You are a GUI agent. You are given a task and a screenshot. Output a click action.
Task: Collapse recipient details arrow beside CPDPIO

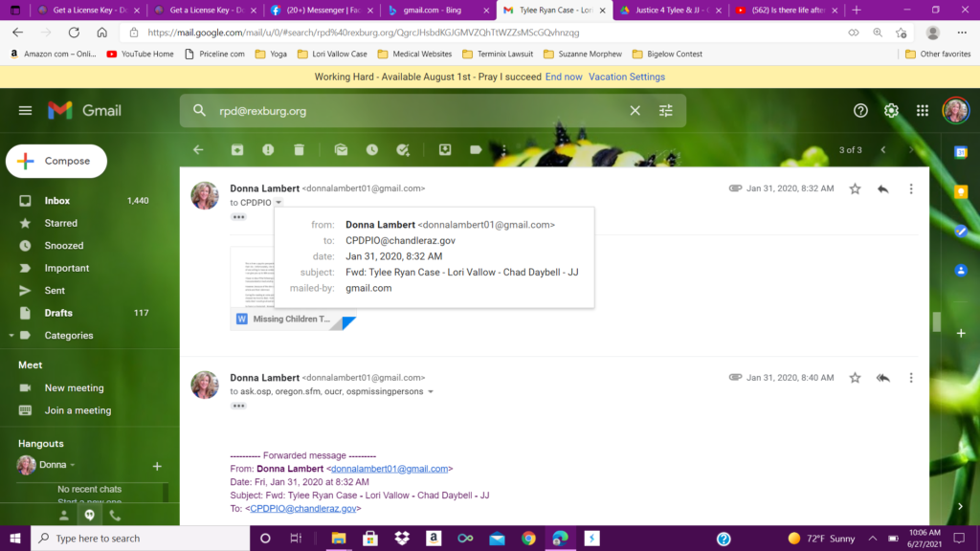[x=278, y=203]
